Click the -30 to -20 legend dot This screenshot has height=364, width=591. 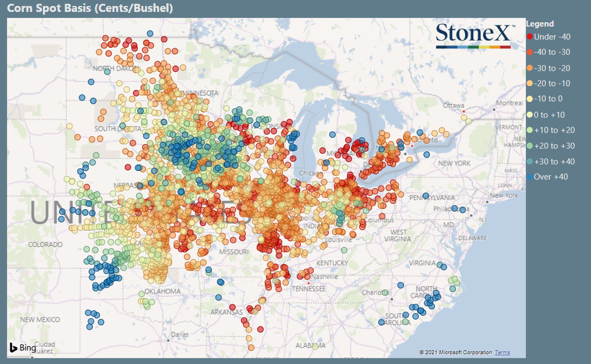530,68
